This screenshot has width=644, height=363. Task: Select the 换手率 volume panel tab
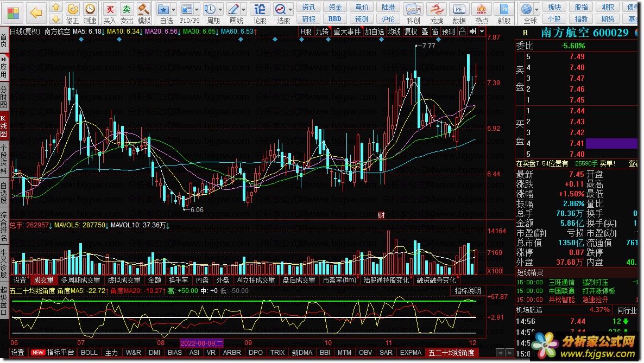tap(178, 280)
